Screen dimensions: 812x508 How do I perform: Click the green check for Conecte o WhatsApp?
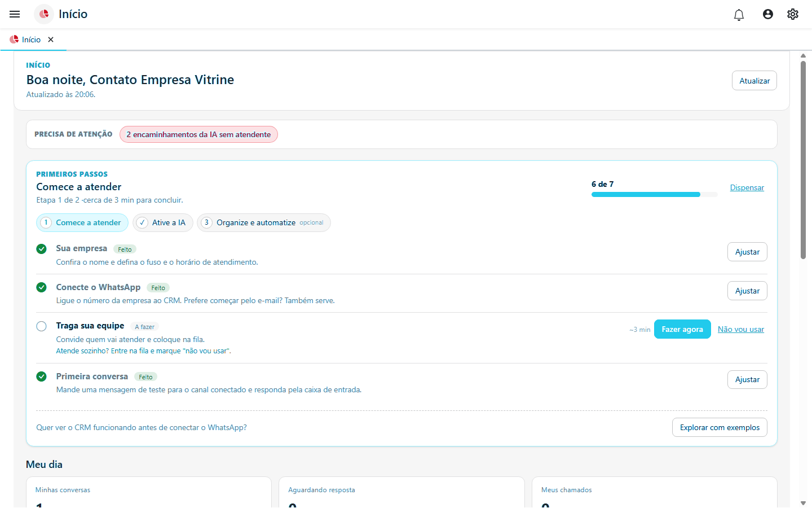pyautogui.click(x=41, y=287)
